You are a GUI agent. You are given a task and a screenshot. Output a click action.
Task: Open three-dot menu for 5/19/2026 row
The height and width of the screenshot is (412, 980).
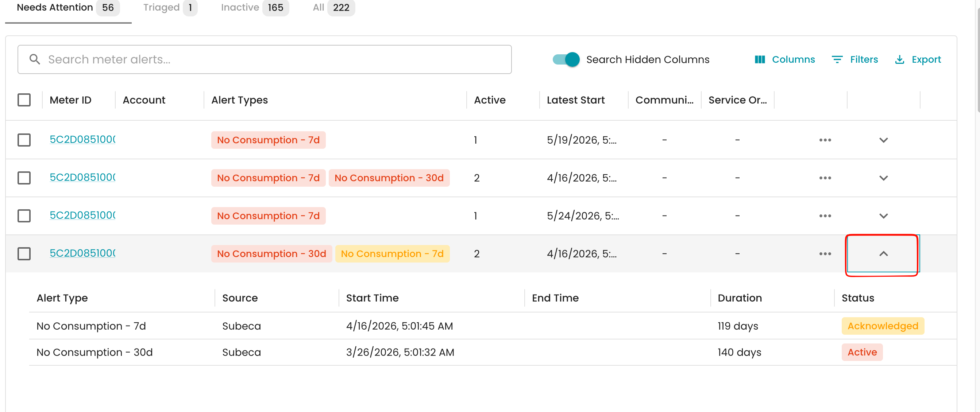(825, 140)
